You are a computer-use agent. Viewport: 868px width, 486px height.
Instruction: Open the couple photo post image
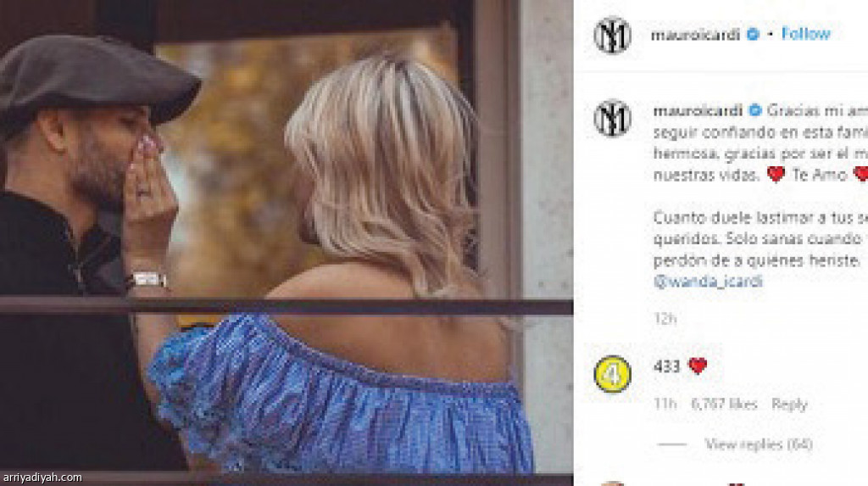click(287, 243)
